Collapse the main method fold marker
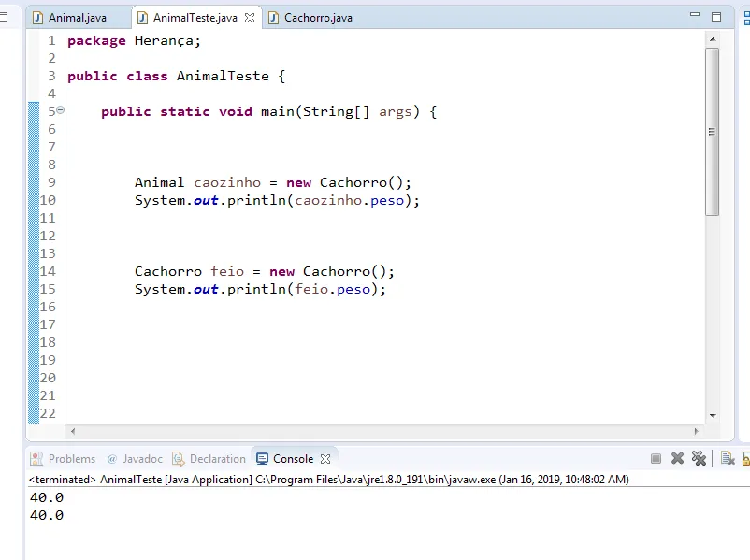This screenshot has height=560, width=750. pyautogui.click(x=61, y=110)
